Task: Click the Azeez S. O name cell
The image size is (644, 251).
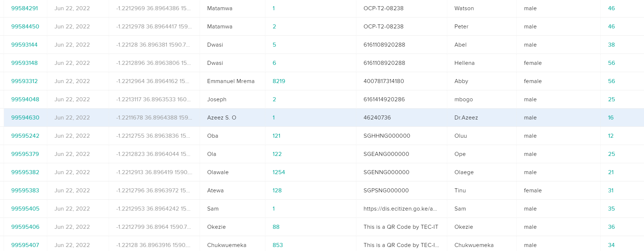Action: (x=221, y=118)
